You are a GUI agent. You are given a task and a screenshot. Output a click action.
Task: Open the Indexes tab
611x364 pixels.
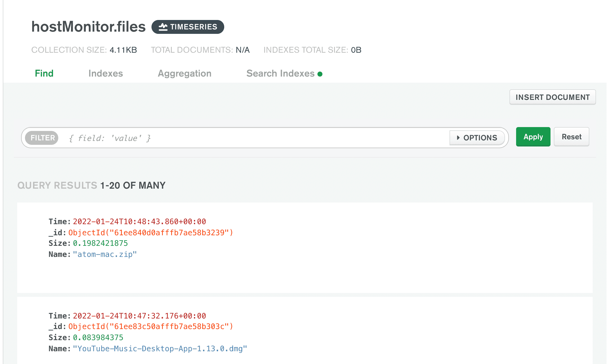105,74
